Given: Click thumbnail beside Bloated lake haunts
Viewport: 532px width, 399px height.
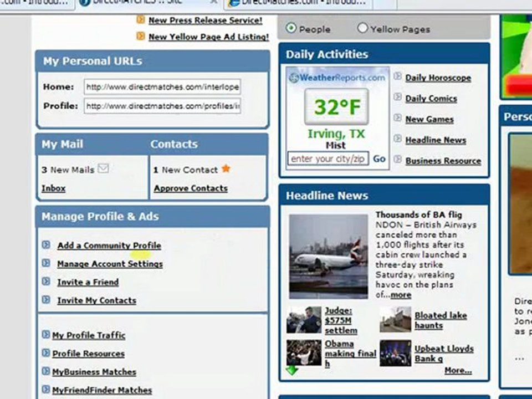Looking at the screenshot, I should (395, 320).
